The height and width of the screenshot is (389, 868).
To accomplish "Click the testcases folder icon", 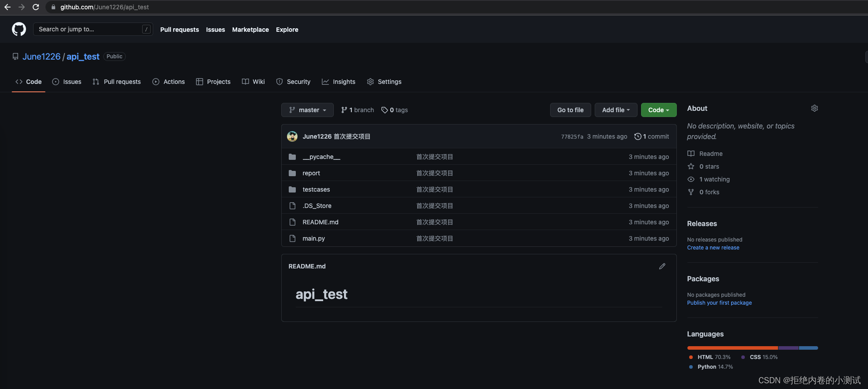I will (x=292, y=189).
